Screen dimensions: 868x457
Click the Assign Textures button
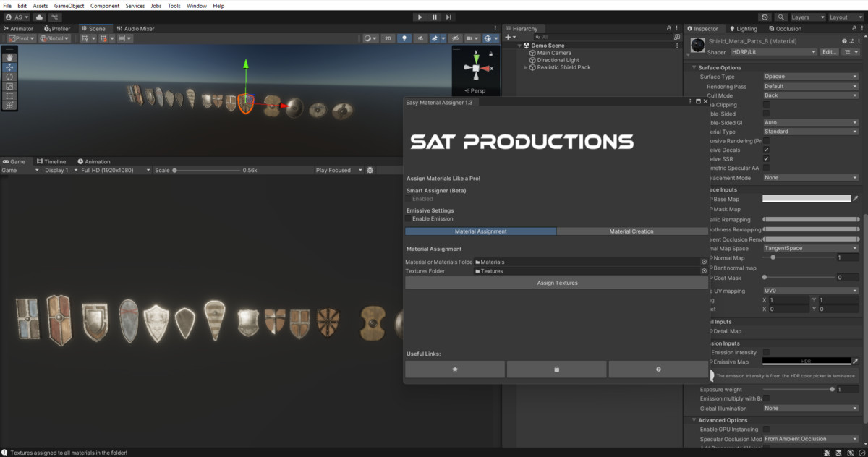click(x=556, y=283)
